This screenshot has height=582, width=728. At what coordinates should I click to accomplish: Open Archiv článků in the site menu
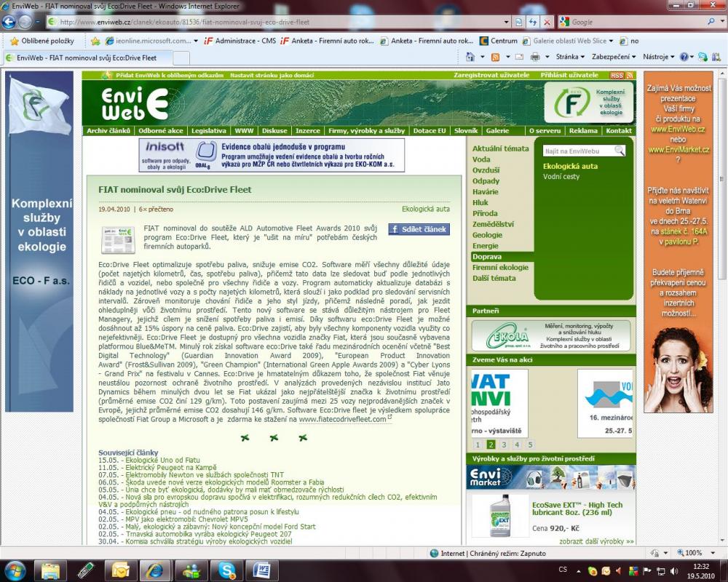point(108,131)
